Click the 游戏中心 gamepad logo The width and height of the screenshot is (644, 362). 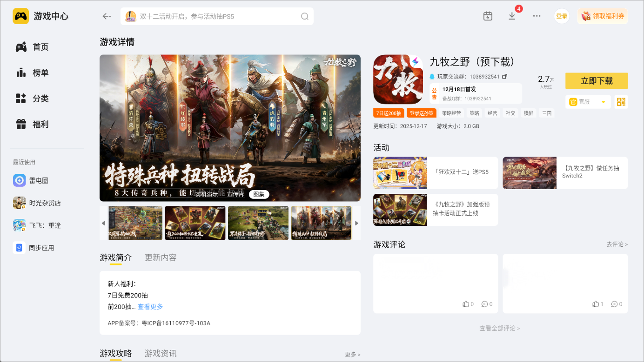pos(20,16)
